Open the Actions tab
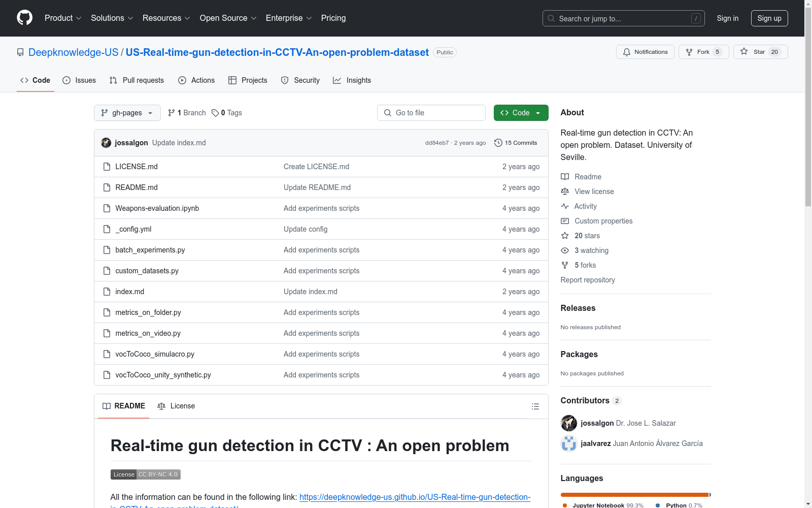The width and height of the screenshot is (812, 508). click(x=196, y=80)
